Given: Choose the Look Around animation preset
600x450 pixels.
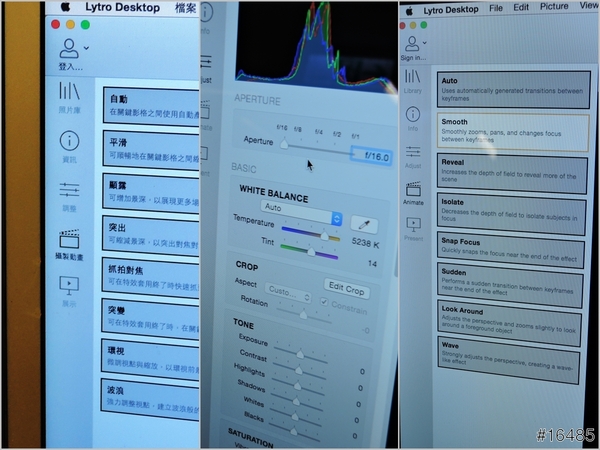Looking at the screenshot, I should coord(509,321).
